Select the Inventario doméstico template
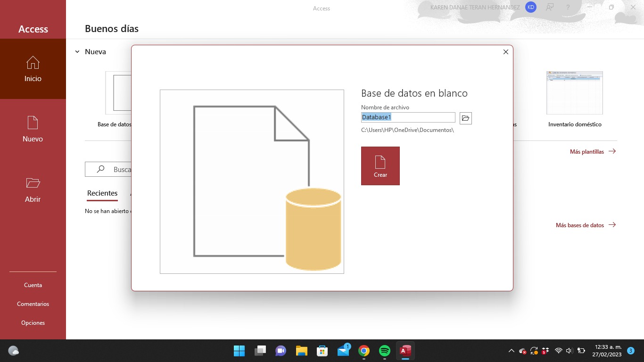Viewport: 644px width, 362px height. (575, 99)
